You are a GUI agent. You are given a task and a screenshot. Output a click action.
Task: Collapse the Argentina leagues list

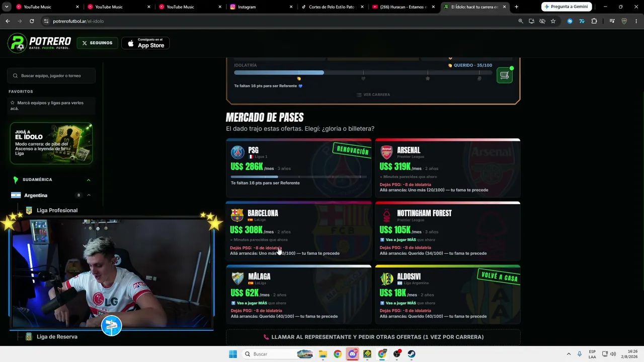click(x=89, y=195)
